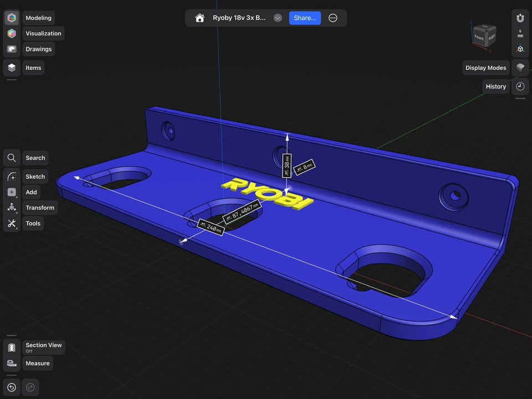Click the Front face of the view cube
This screenshot has width=532, height=399.
pyautogui.click(x=480, y=38)
